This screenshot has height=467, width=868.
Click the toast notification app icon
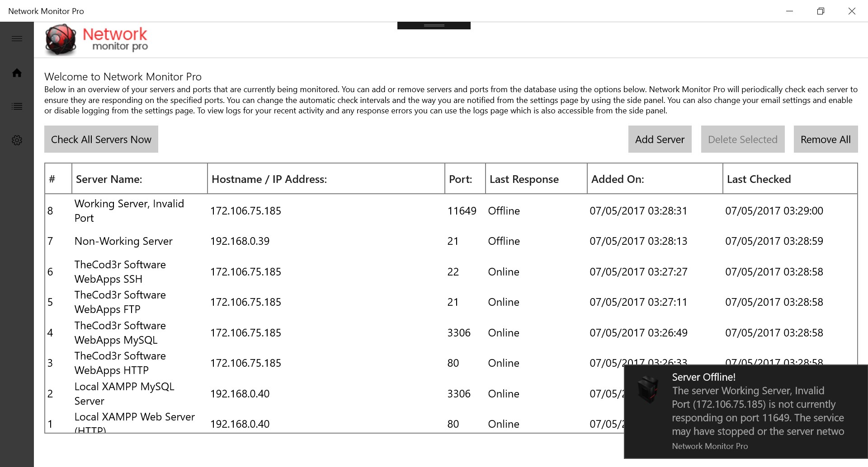click(x=648, y=389)
